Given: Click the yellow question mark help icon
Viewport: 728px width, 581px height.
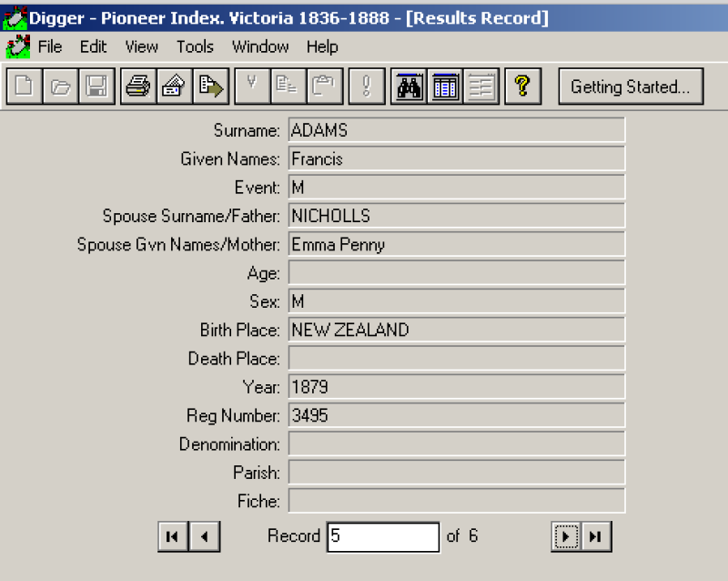Looking at the screenshot, I should tap(522, 86).
